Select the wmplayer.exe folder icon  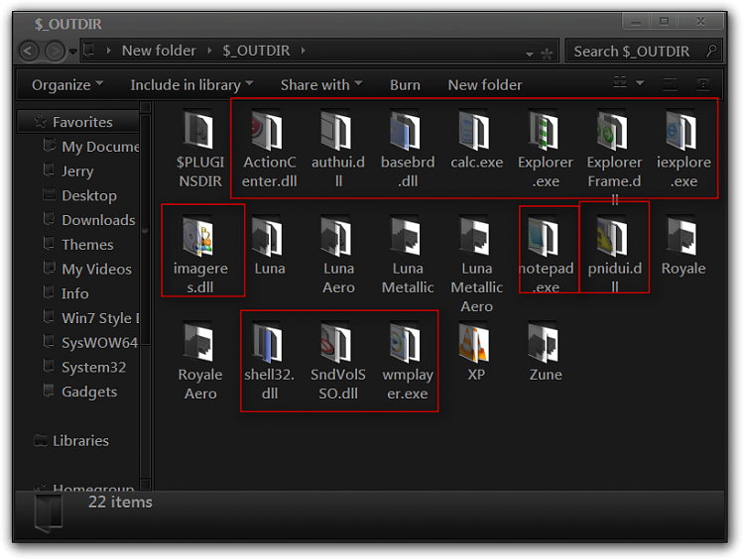(x=407, y=343)
